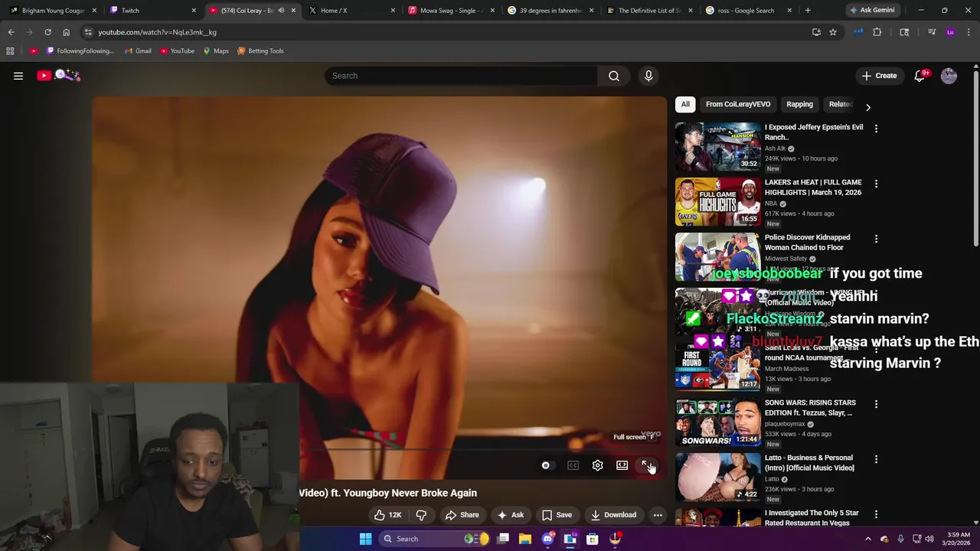Open options for LAKERS at HEAT video
Image resolution: width=980 pixels, height=551 pixels.
[876, 184]
